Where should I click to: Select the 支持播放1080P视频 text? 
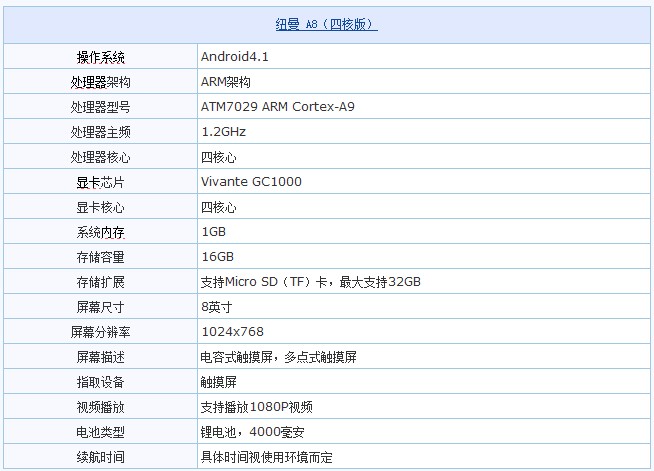tap(257, 407)
